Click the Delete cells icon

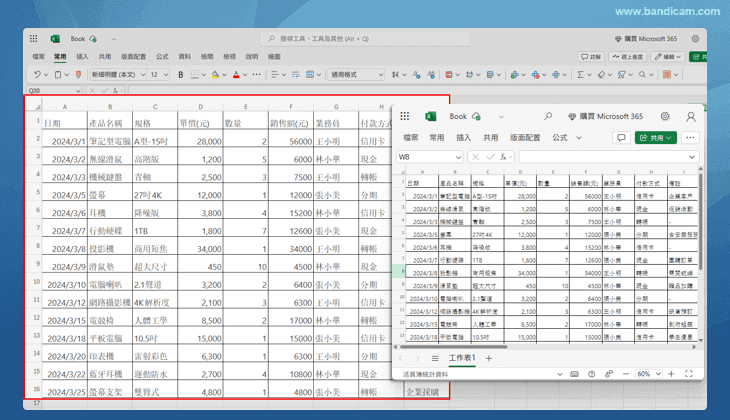coord(535,75)
